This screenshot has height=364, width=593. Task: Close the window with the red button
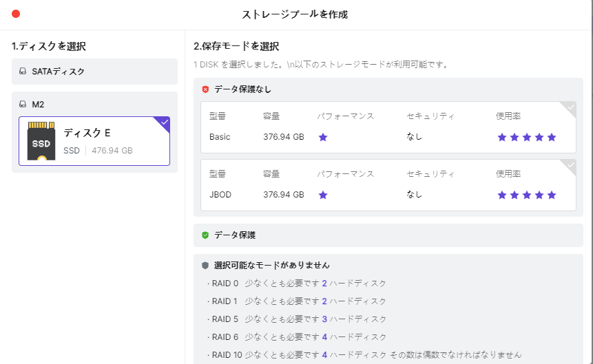point(16,14)
